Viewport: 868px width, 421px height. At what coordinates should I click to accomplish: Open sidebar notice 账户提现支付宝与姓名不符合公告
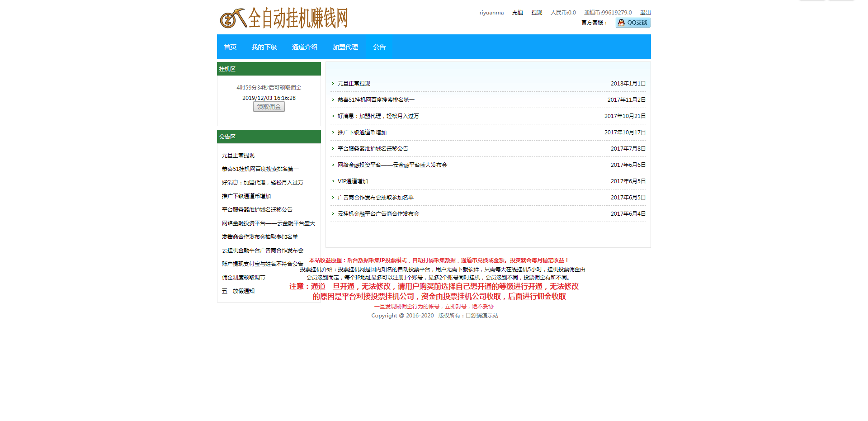click(x=262, y=264)
